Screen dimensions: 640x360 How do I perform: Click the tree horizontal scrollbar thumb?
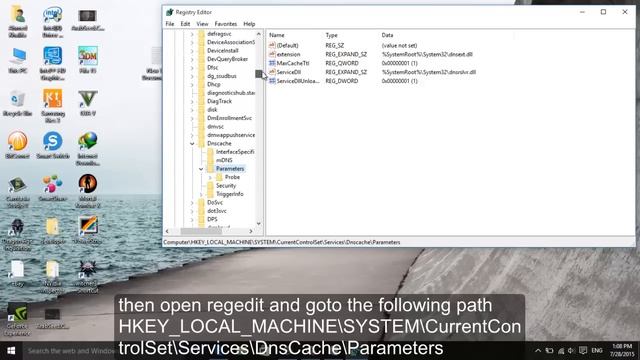201,231
